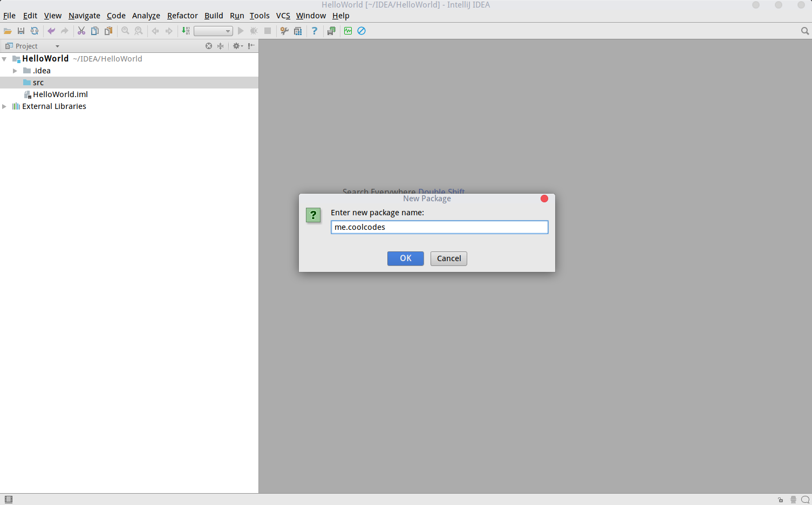Click the Search Everywhere magnifier icon

(805, 31)
